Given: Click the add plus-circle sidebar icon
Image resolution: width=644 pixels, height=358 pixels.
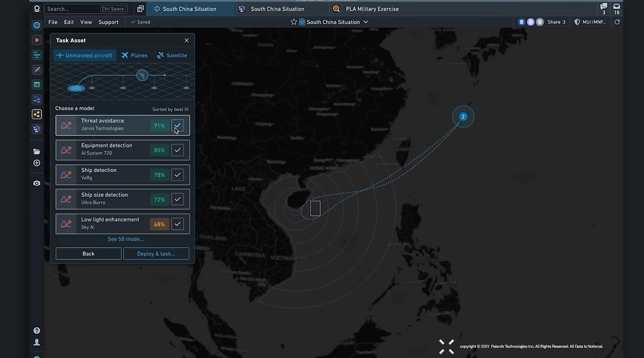Looking at the screenshot, I should click(x=37, y=163).
